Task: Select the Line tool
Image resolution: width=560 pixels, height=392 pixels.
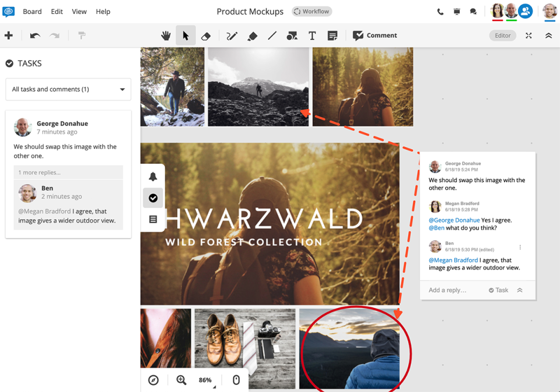Action: coord(272,35)
